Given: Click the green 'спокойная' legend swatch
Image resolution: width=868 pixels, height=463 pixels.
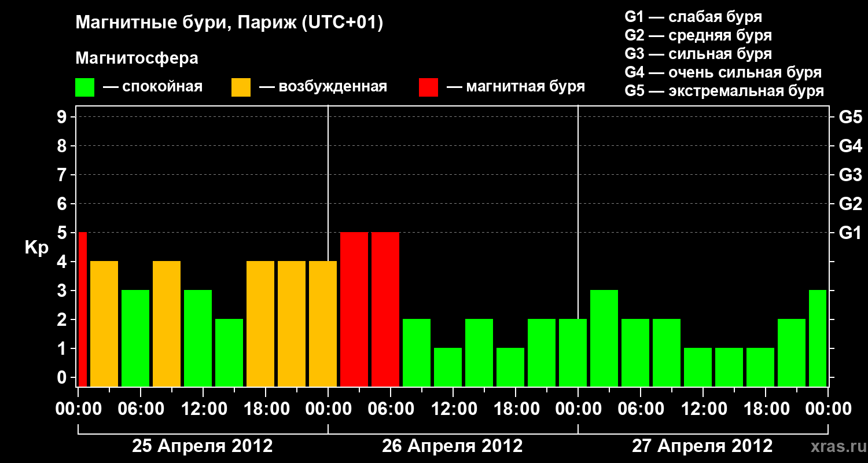Looking at the screenshot, I should 85,87.
